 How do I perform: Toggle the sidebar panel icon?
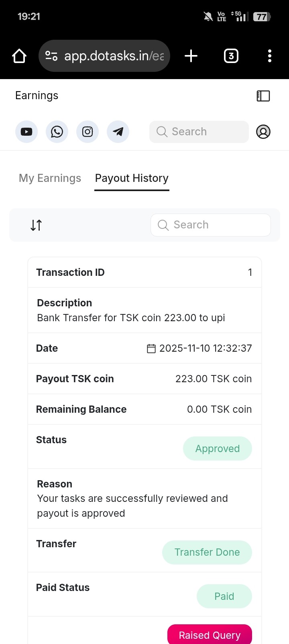263,96
